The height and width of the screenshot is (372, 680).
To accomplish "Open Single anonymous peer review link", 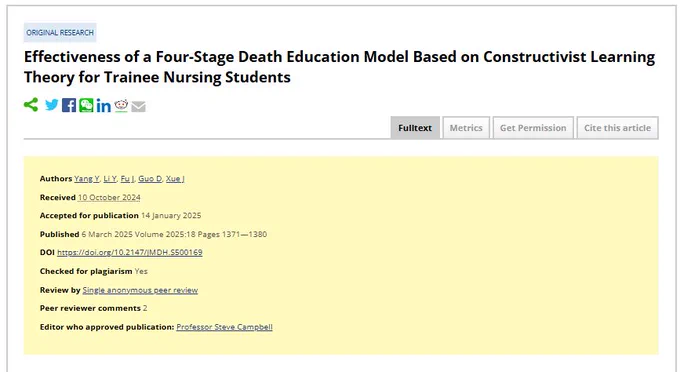I will [x=140, y=290].
